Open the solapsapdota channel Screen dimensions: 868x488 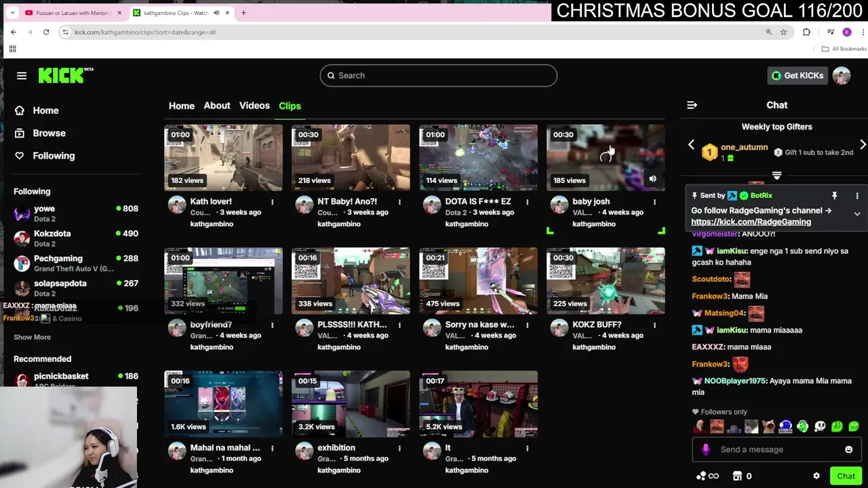tap(76, 288)
